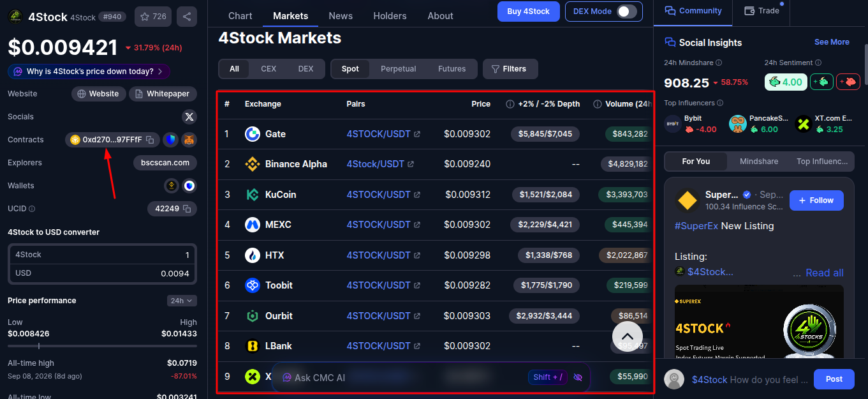Open Binance Alpha 4Stock/USDT pair link

[x=380, y=164]
